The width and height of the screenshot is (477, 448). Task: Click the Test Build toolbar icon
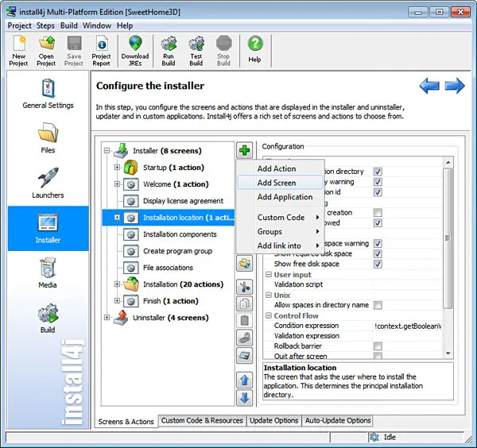196,51
